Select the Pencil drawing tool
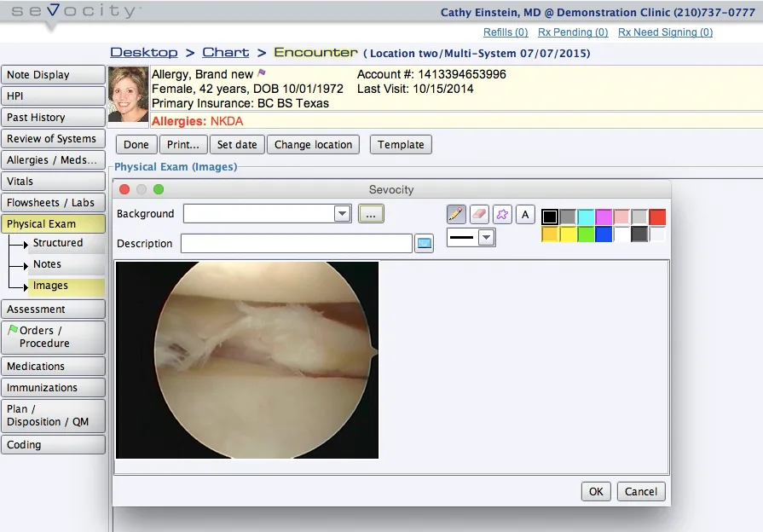This screenshot has width=763, height=532. coord(456,214)
